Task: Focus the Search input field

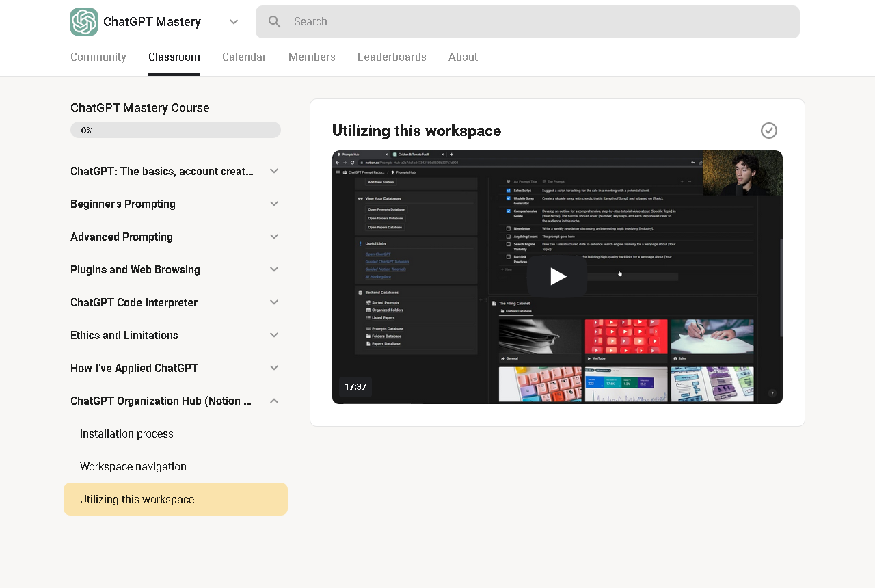Action: pyautogui.click(x=528, y=22)
